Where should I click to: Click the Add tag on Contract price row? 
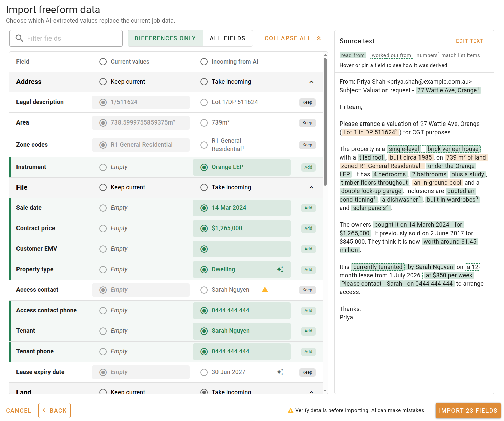(x=308, y=229)
